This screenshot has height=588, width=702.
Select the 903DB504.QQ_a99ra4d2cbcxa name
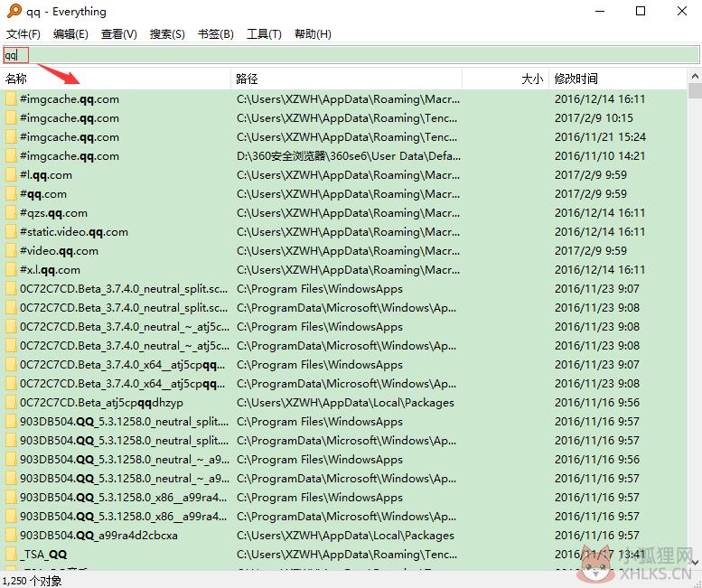coord(98,536)
